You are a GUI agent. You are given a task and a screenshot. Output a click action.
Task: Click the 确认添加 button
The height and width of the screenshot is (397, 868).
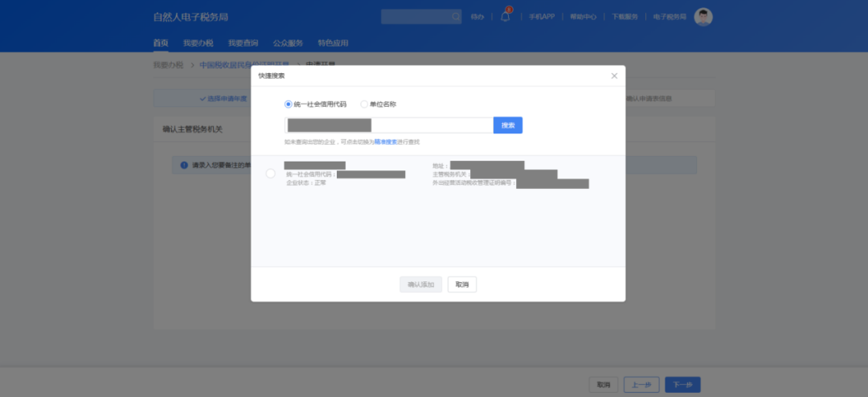click(420, 284)
